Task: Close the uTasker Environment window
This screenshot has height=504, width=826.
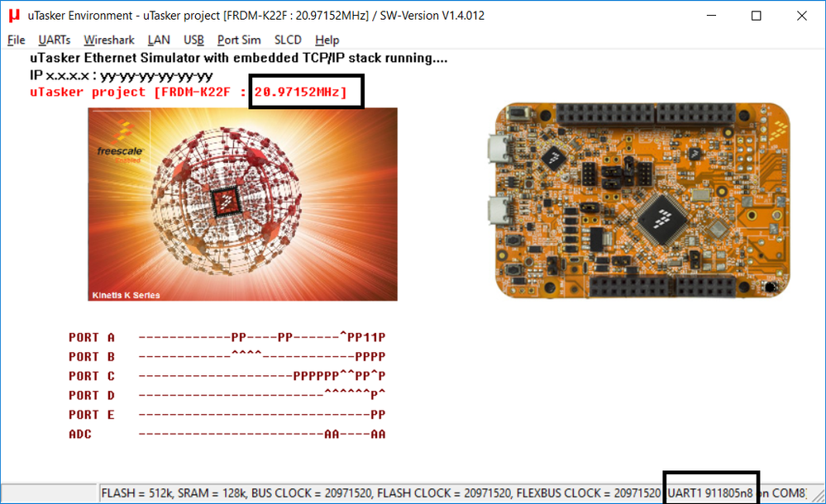Action: (801, 16)
